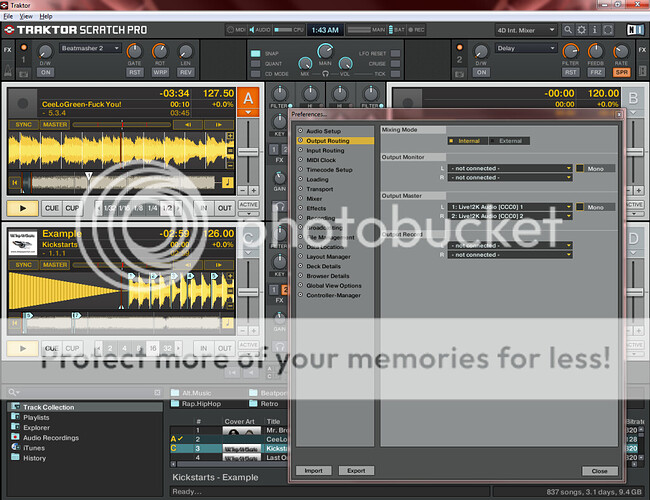This screenshot has width=650, height=500.
Task: Click Import button in preferences
Action: tap(313, 471)
